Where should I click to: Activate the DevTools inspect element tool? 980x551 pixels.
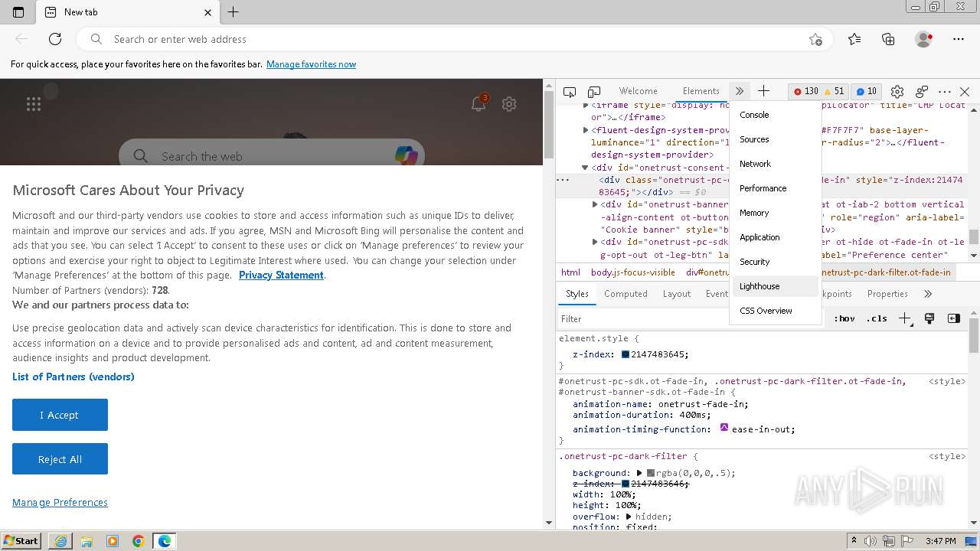pyautogui.click(x=570, y=91)
